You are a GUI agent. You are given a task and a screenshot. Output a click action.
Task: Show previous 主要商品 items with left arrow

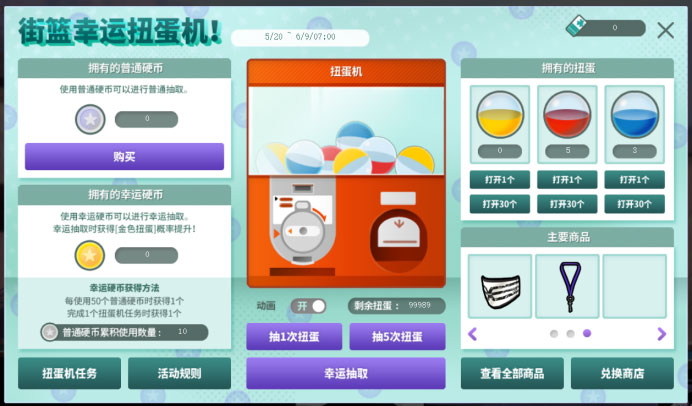472,334
